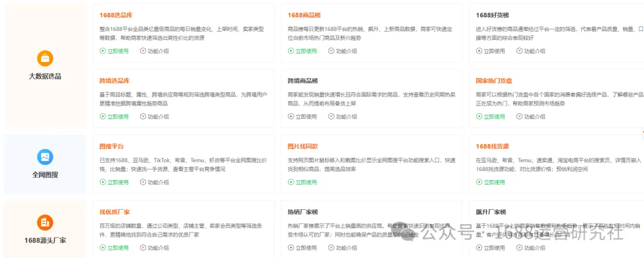
Task: Open the 图片找同款 card title
Action: pos(303,147)
